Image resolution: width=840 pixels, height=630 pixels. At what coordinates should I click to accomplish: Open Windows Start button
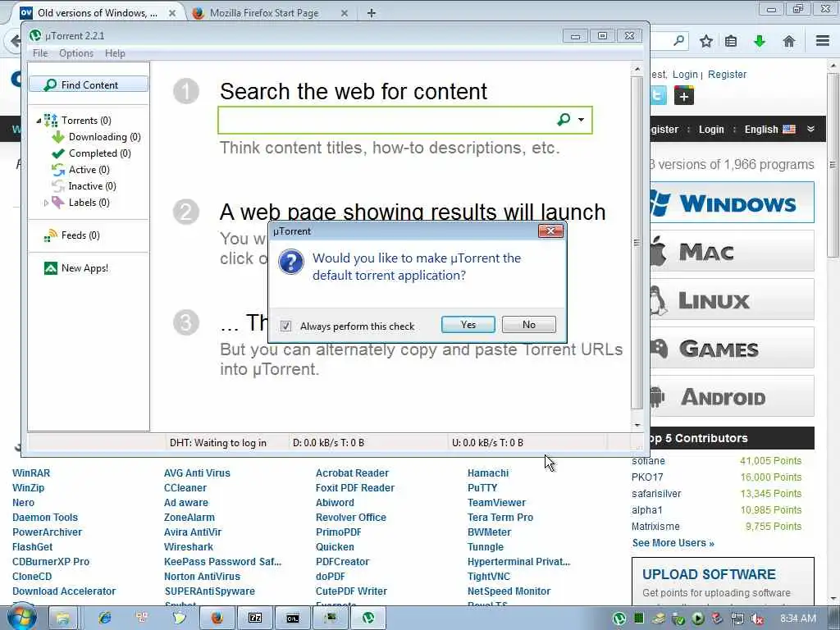click(21, 617)
